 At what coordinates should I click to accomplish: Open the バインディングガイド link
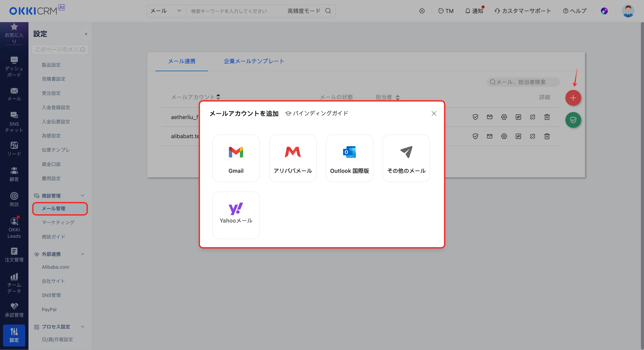coord(317,113)
